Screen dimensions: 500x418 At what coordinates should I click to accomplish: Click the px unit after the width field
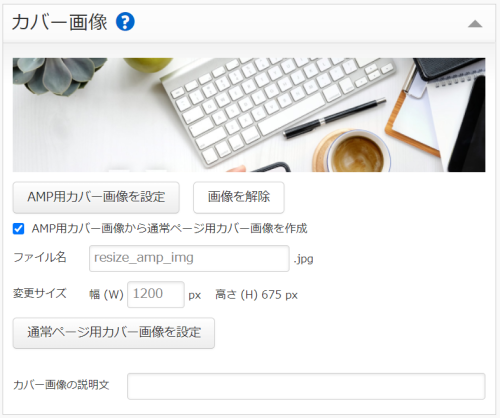point(195,296)
